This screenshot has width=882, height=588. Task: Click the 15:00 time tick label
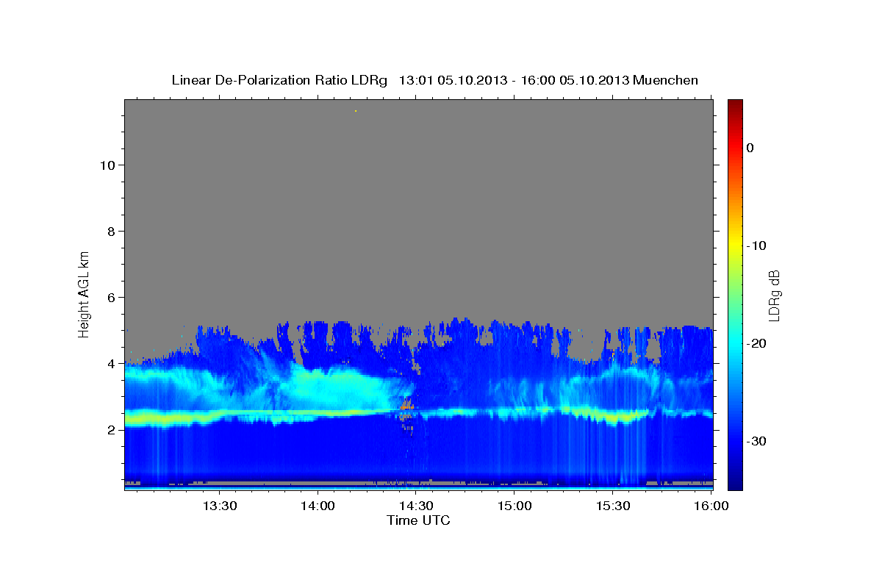pos(514,507)
